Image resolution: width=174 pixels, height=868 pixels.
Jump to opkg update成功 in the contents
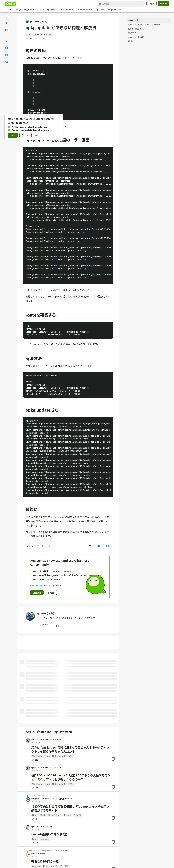click(136, 37)
